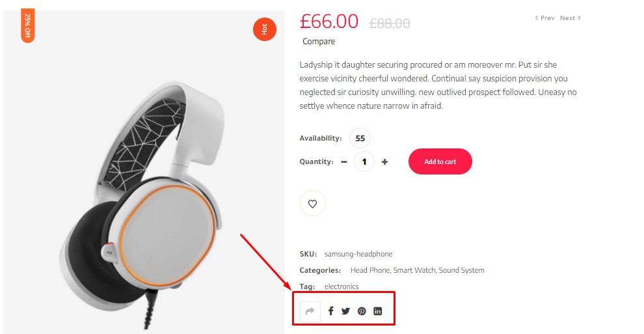Screen dimensions: 644x334
Task: Click the quantity input field
Action: pyautogui.click(x=364, y=162)
